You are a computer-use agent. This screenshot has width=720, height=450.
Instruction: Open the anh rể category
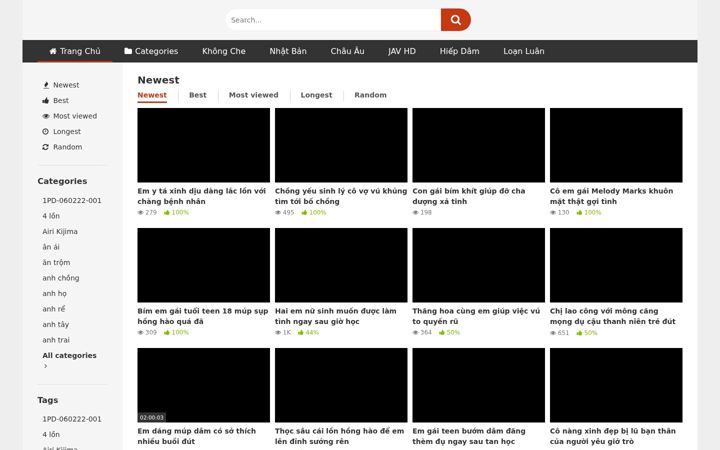pos(54,309)
